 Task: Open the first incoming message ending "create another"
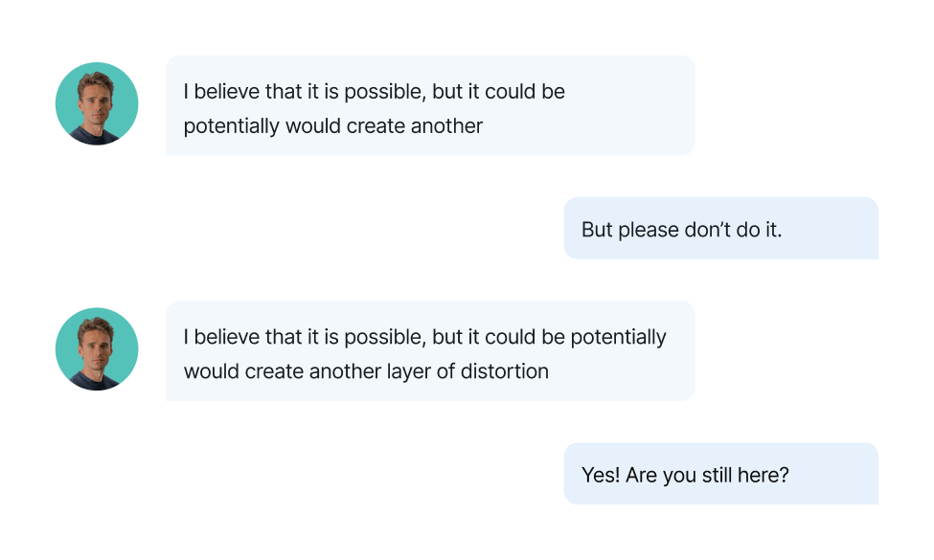tap(430, 105)
